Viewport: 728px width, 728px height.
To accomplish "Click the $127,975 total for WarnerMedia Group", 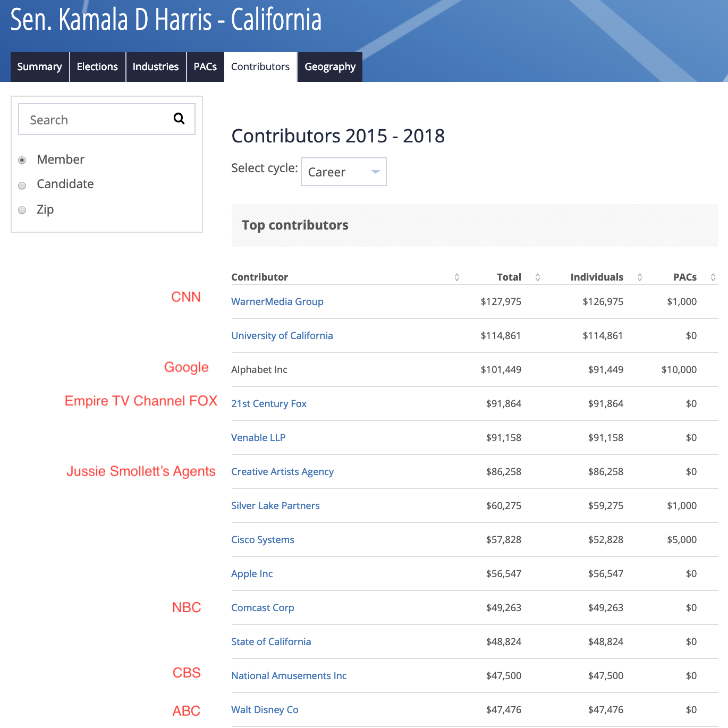I will [x=501, y=302].
